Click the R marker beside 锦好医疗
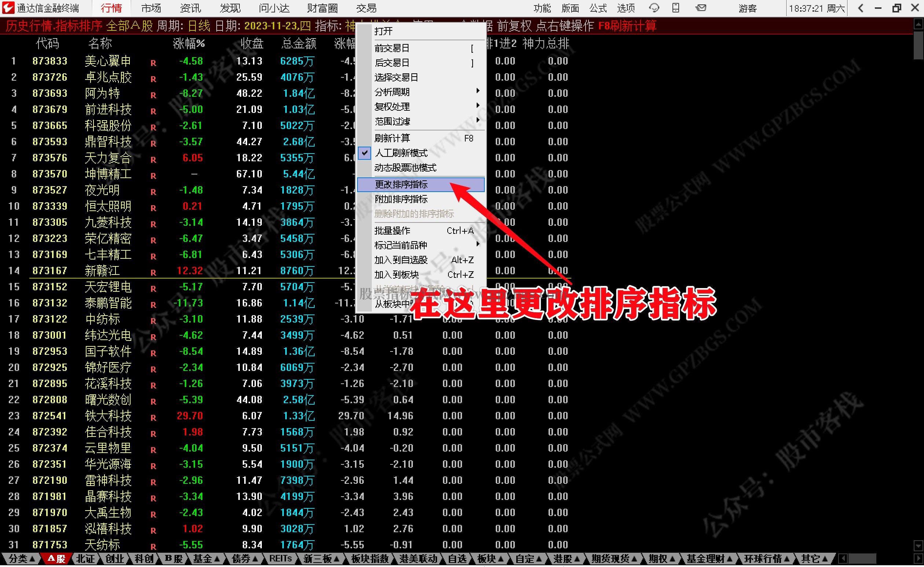 point(153,369)
